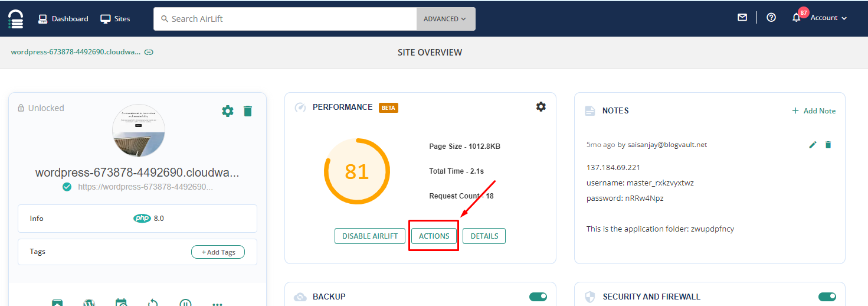Open the three-dots more options icon
This screenshot has height=306, width=868.
(217, 304)
